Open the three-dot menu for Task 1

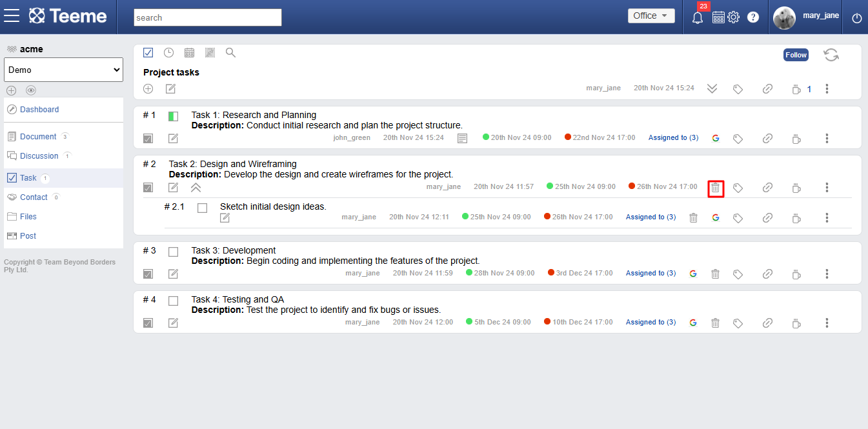coord(827,138)
